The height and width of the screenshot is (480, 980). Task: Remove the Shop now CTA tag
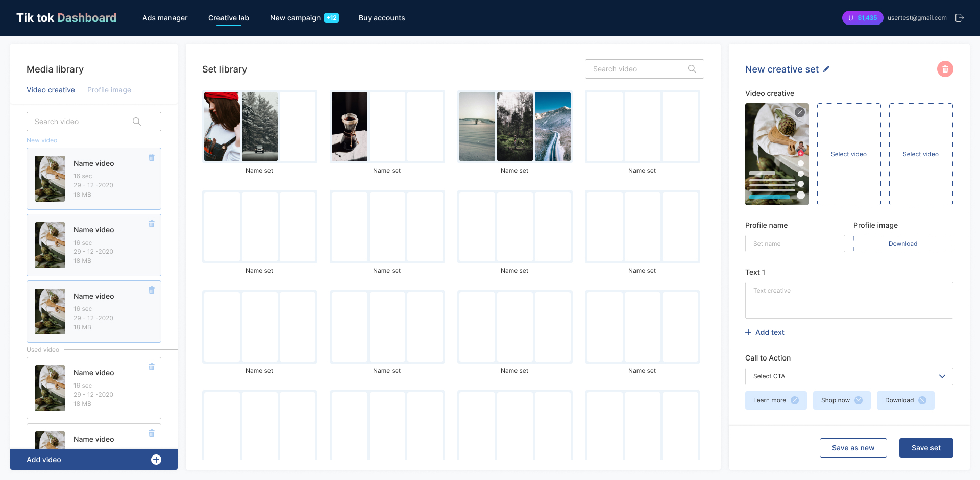tap(859, 400)
